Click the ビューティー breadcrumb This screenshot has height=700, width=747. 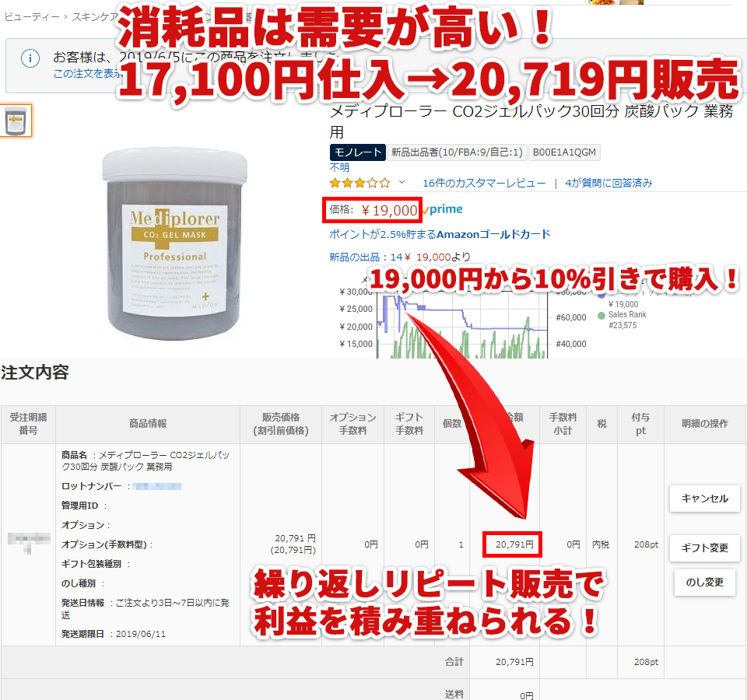pos(32,17)
